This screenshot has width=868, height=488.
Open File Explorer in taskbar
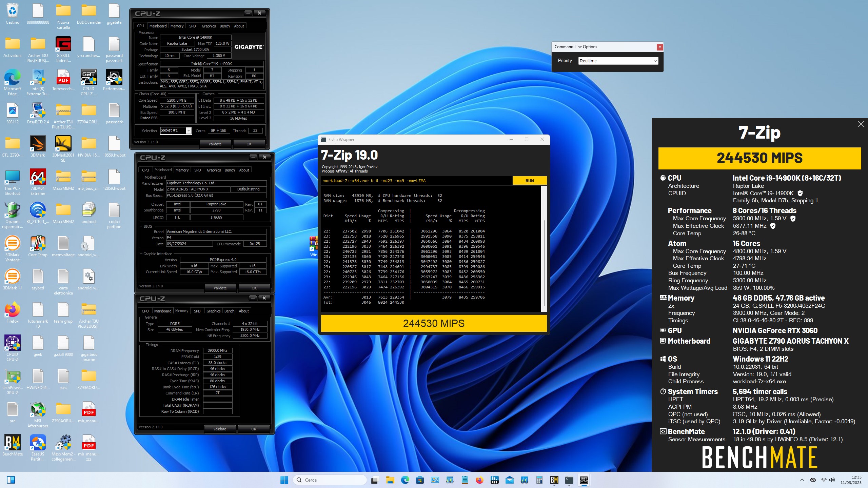tap(390, 480)
